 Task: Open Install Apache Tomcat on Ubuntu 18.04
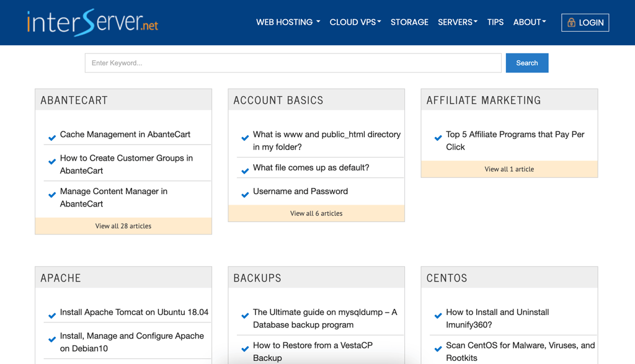[134, 312]
